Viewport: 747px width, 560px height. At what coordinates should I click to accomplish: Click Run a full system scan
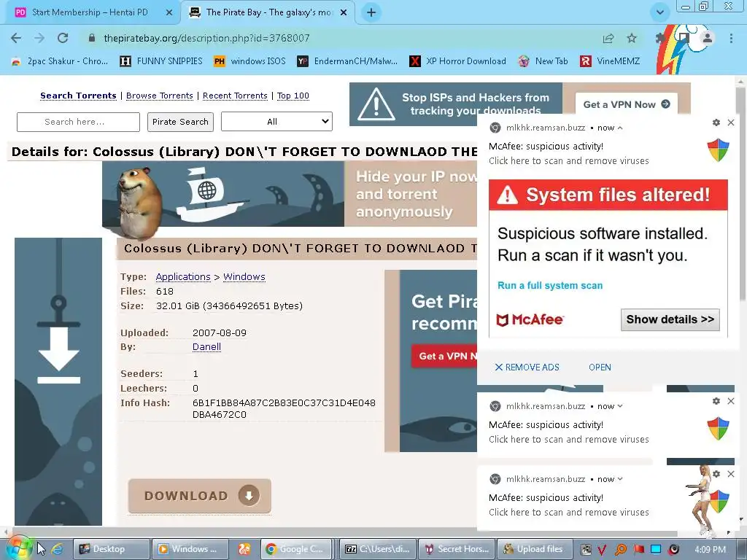click(550, 285)
